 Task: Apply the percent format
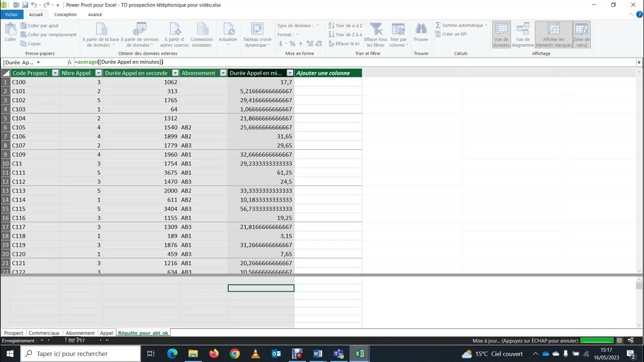[292, 44]
